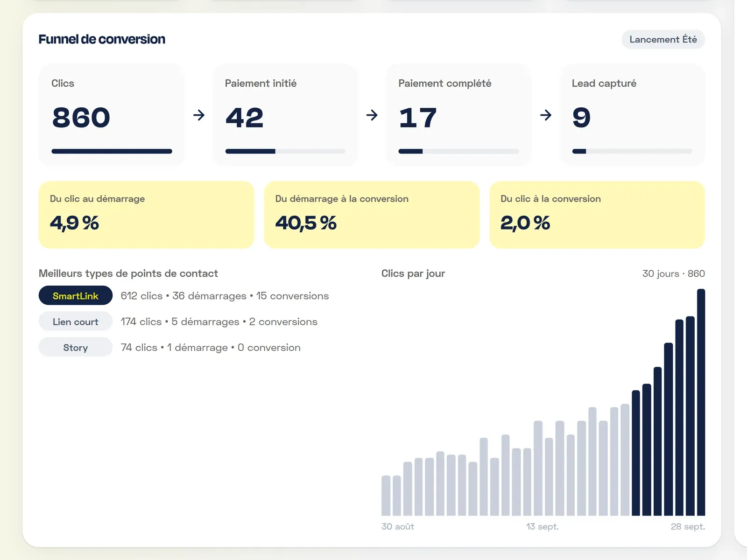
Task: Click the 2,0 % rate value
Action: click(525, 223)
